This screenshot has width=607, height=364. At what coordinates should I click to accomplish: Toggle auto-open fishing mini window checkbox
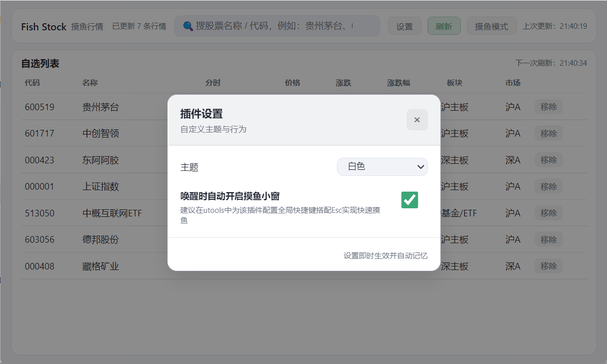pyautogui.click(x=409, y=200)
